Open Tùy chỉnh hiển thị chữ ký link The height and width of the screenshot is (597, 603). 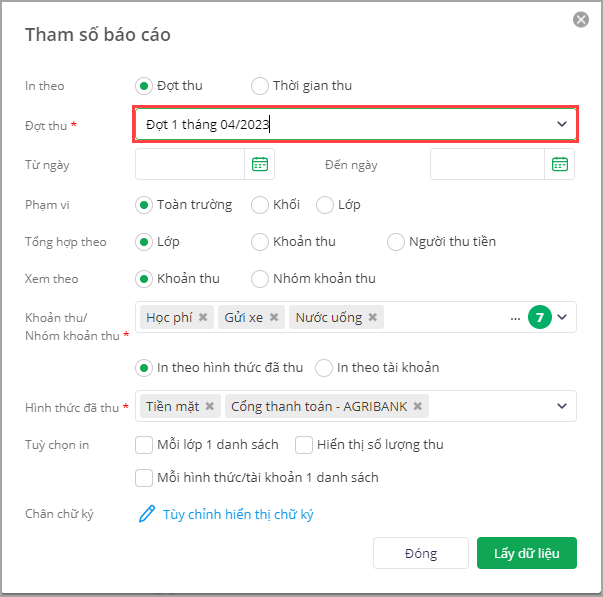coord(238,514)
